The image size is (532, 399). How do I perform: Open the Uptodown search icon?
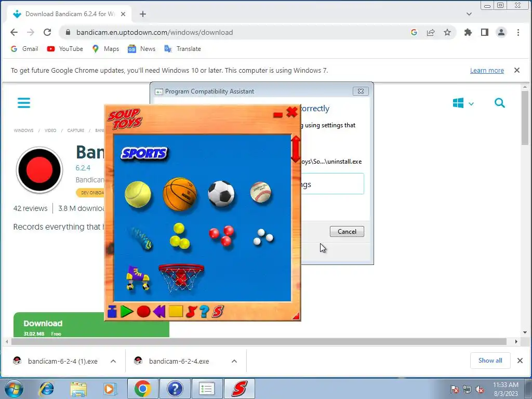pyautogui.click(x=499, y=103)
